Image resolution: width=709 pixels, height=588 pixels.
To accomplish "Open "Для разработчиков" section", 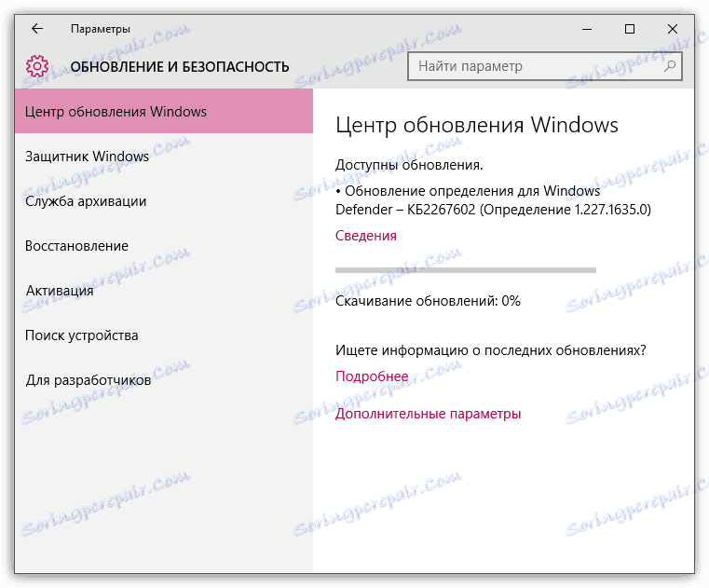I will point(164,380).
